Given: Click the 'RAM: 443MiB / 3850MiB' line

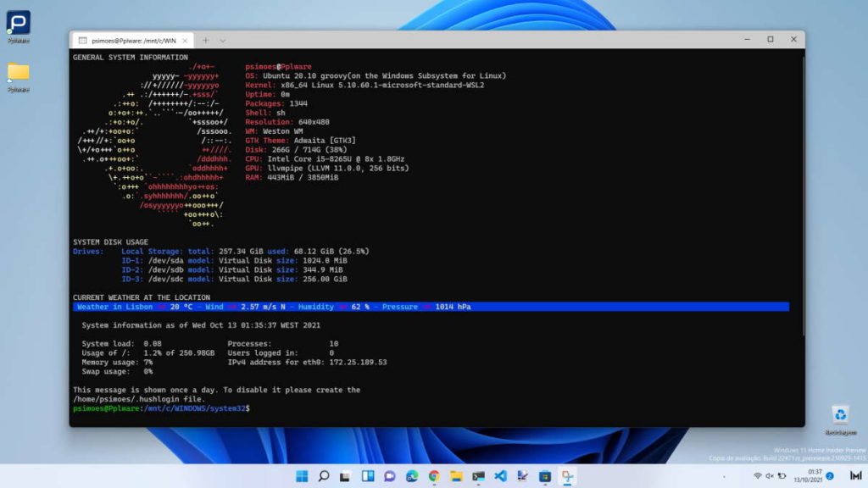Looking at the screenshot, I should pyautogui.click(x=292, y=178).
